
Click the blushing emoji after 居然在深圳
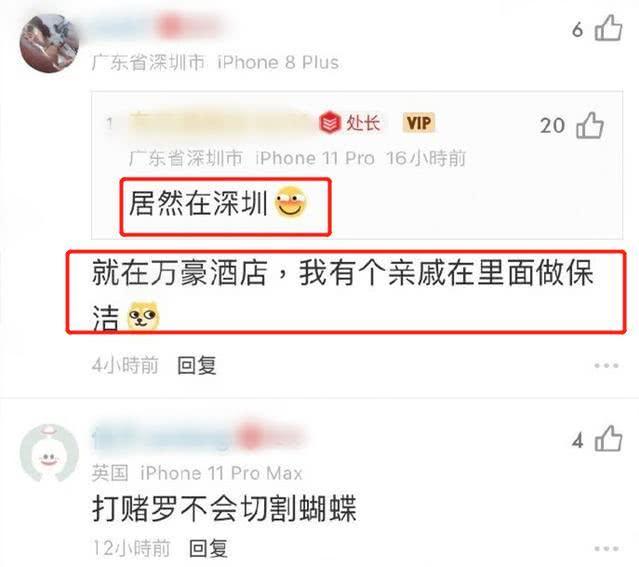tap(291, 202)
